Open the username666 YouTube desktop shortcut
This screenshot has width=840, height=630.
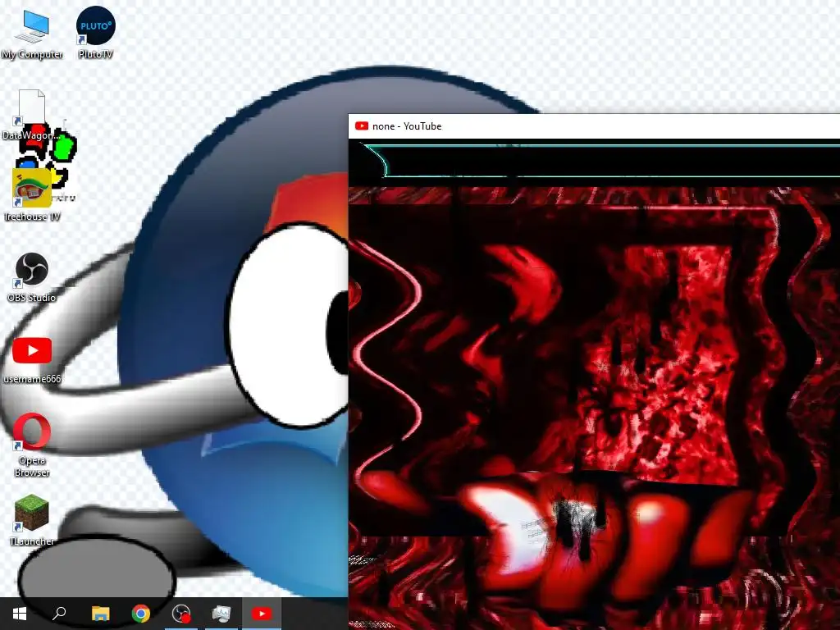click(x=32, y=359)
